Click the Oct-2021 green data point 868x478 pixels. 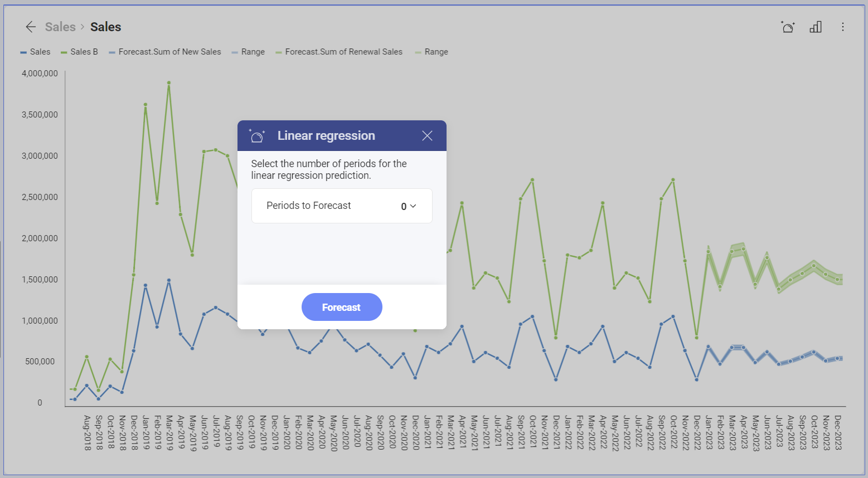pos(532,180)
